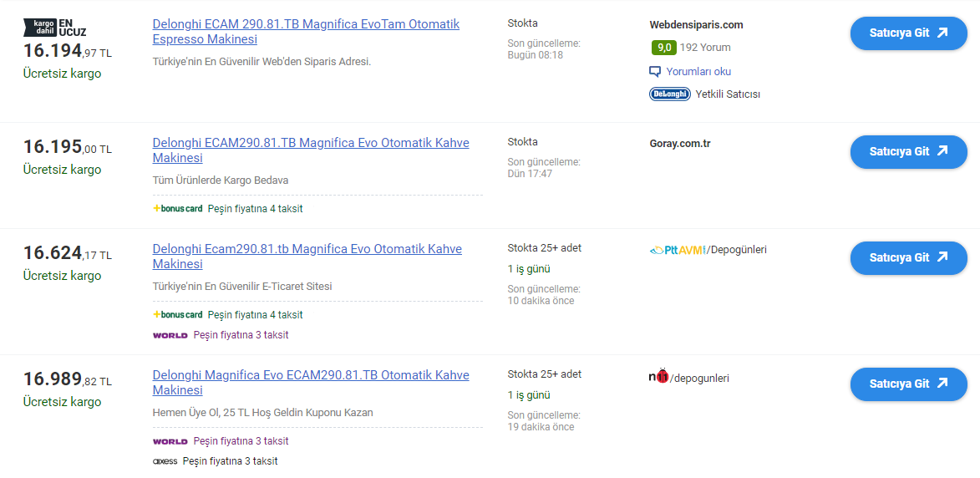Click '19 dakika önce' update text
The height and width of the screenshot is (478, 980).
541,427
